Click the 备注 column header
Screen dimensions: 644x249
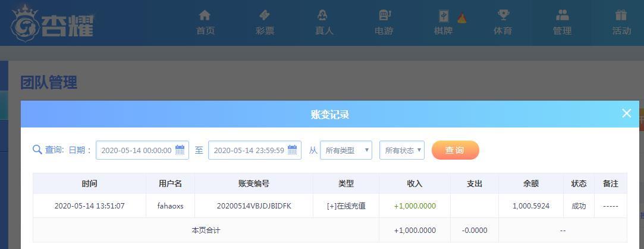[x=611, y=183]
